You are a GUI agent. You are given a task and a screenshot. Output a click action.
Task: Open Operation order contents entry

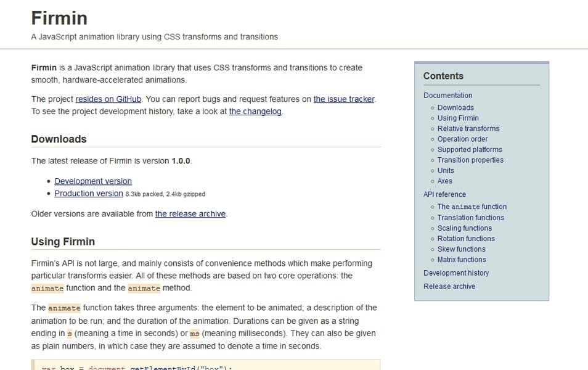462,139
